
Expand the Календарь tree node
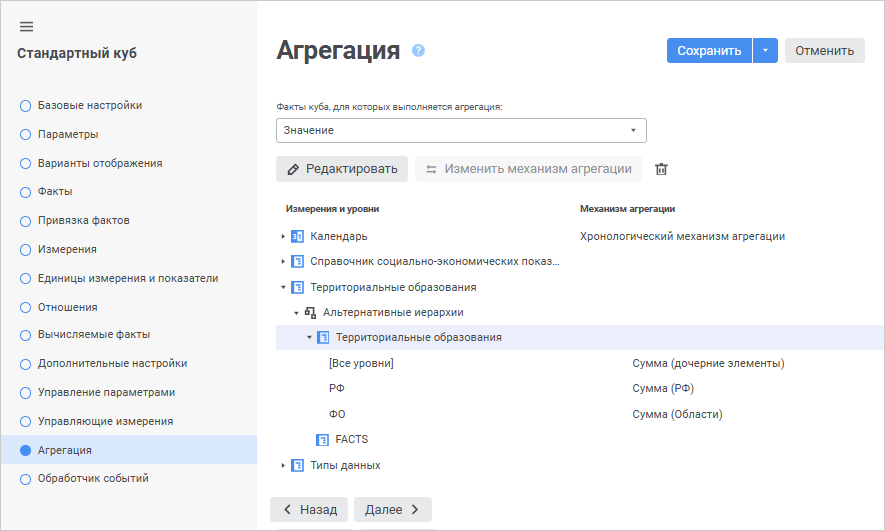pos(283,237)
